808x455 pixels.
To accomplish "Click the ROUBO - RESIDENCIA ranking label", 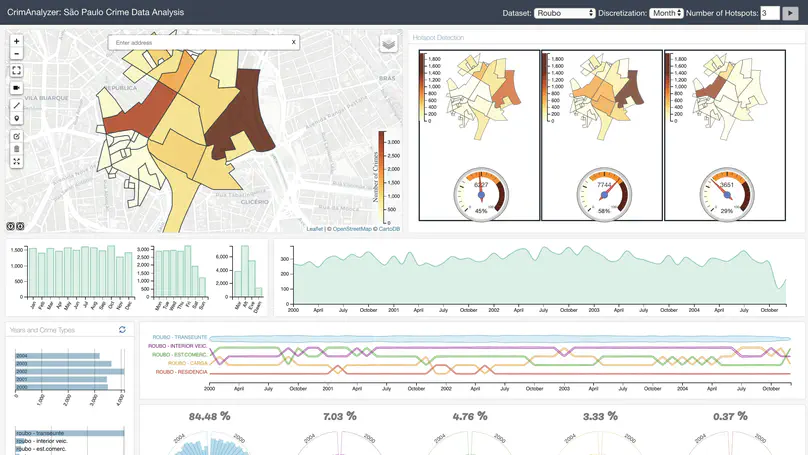I will click(x=181, y=372).
